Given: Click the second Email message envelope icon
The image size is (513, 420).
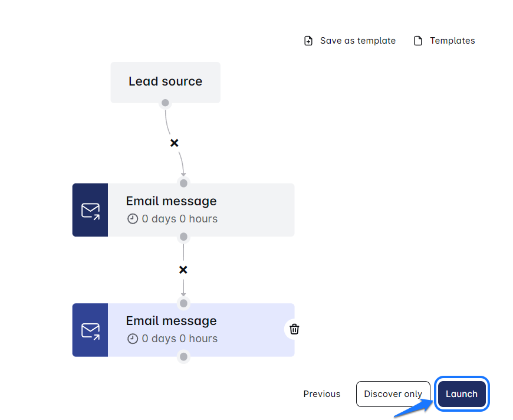Looking at the screenshot, I should coord(90,330).
